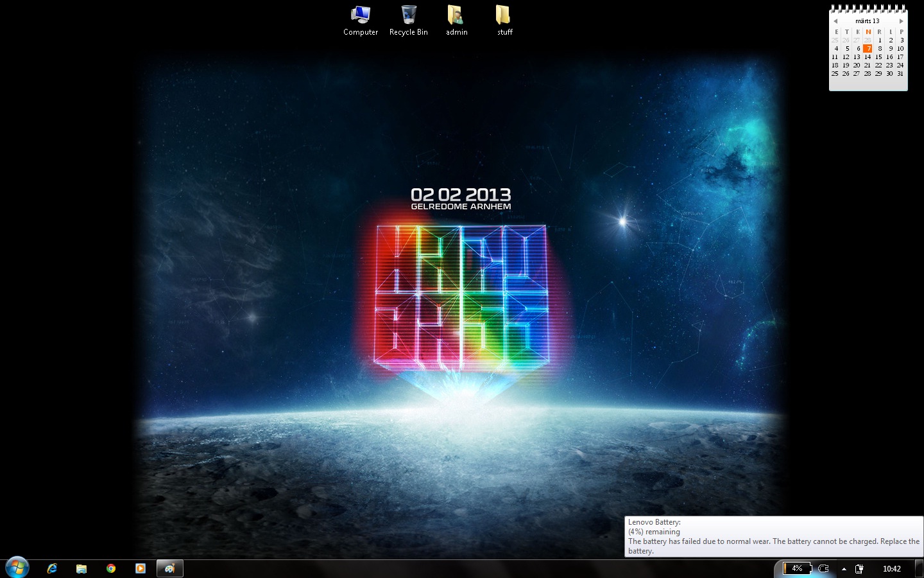Select day 15 in calendar gadget
The height and width of the screenshot is (578, 924).
pos(878,57)
